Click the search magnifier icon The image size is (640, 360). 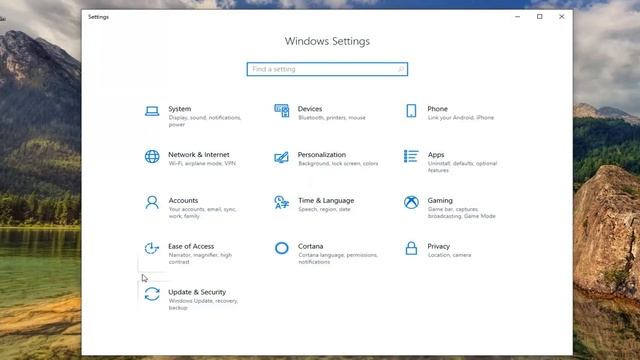pyautogui.click(x=401, y=69)
